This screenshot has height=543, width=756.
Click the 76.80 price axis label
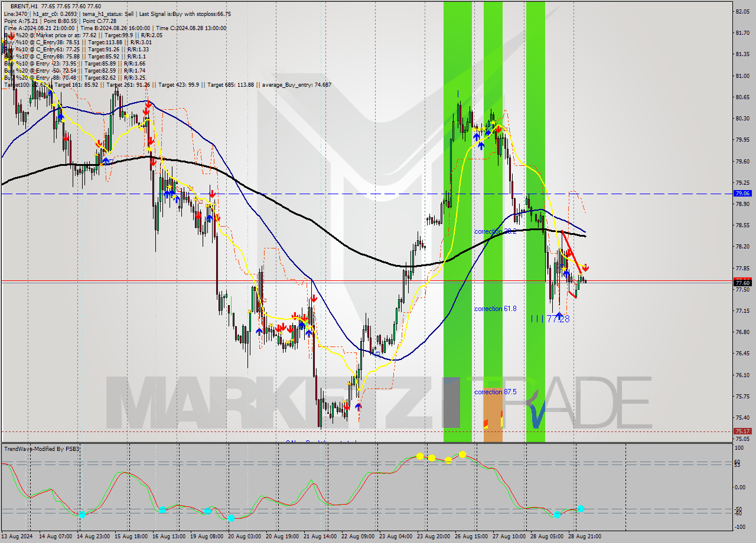tap(742, 332)
